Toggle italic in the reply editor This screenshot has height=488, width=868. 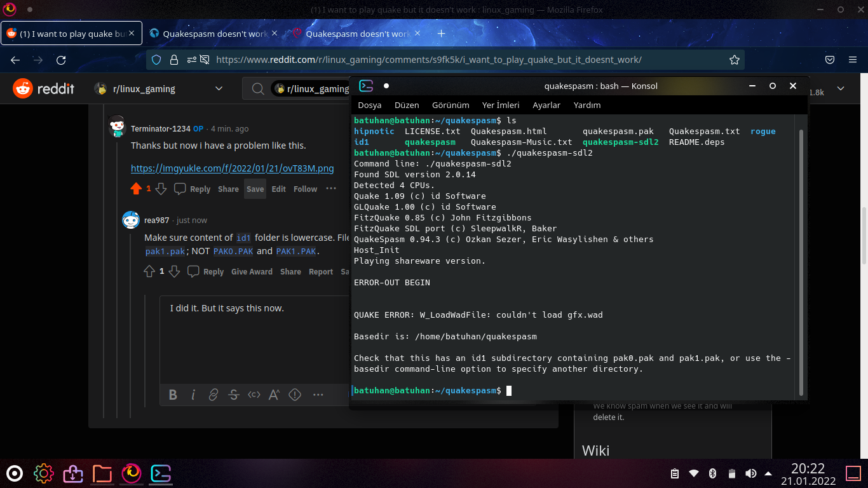click(x=193, y=395)
